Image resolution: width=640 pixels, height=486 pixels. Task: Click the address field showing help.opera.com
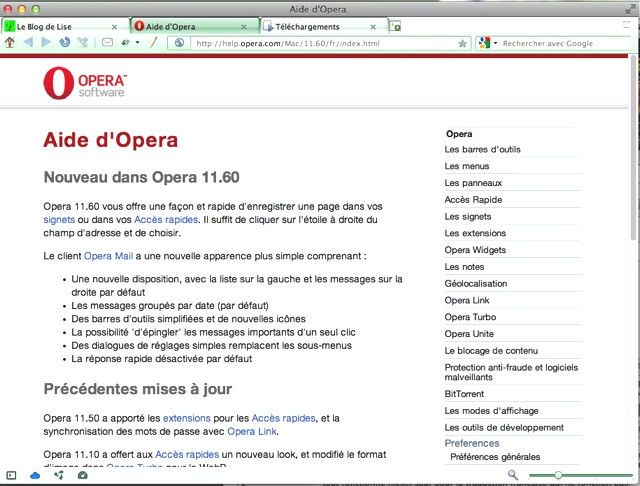[x=320, y=44]
